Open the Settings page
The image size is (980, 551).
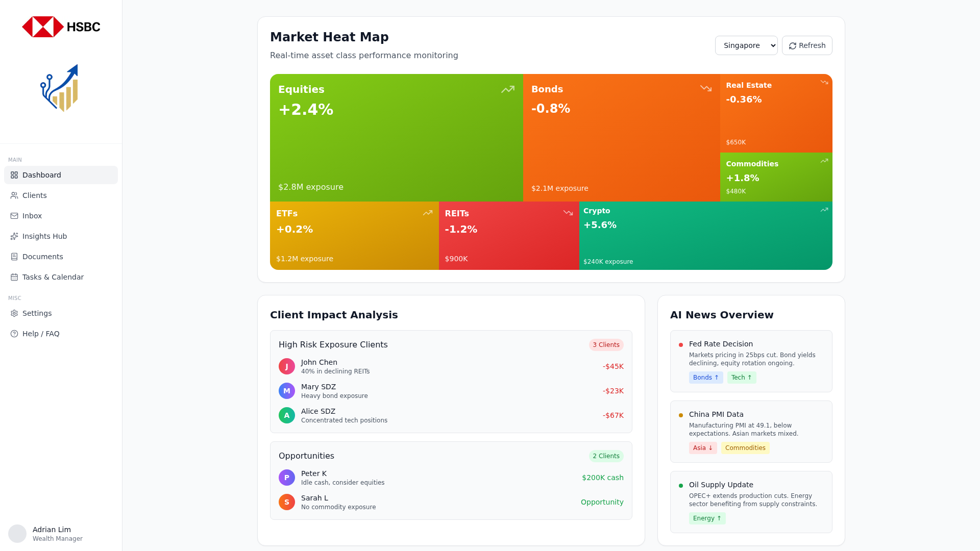pos(61,313)
